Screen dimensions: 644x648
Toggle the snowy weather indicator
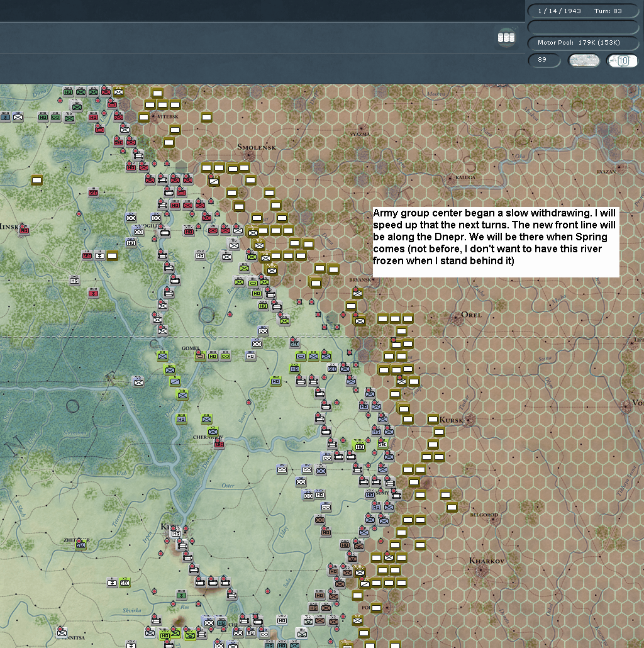pyautogui.click(x=584, y=61)
